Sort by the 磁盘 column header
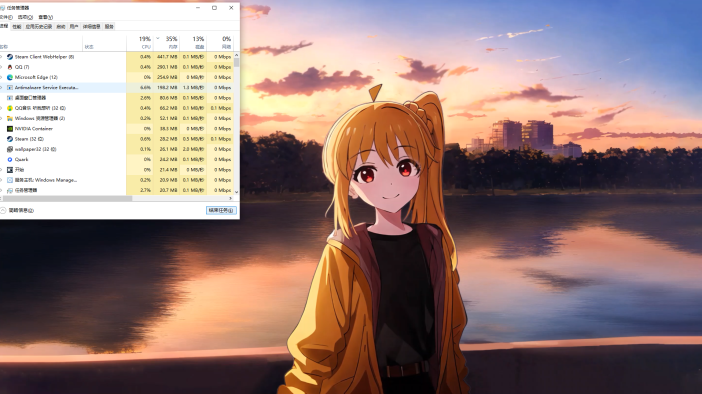Screen dimensions: 702x394 tap(193, 43)
